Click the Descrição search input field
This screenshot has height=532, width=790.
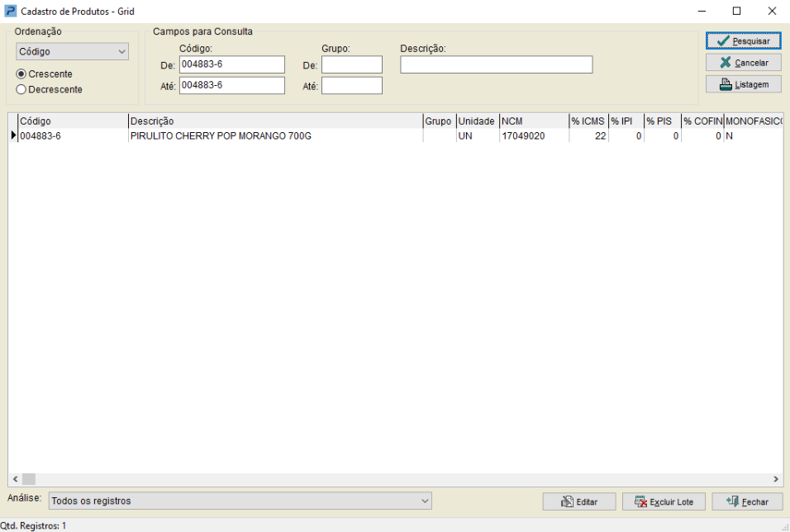coord(497,64)
